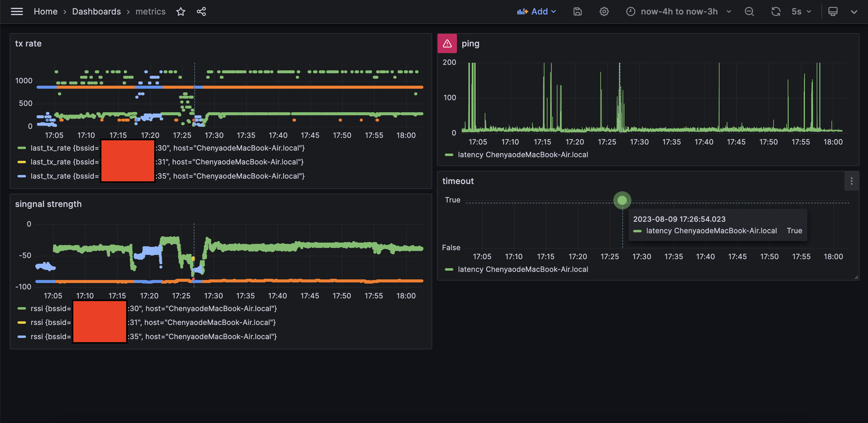This screenshot has height=423, width=868.
Task: Open the time range picker
Action: tap(679, 11)
